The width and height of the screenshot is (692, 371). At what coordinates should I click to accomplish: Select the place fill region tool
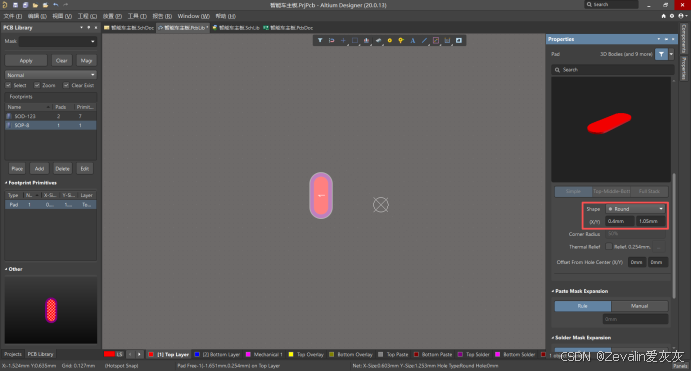[459, 40]
